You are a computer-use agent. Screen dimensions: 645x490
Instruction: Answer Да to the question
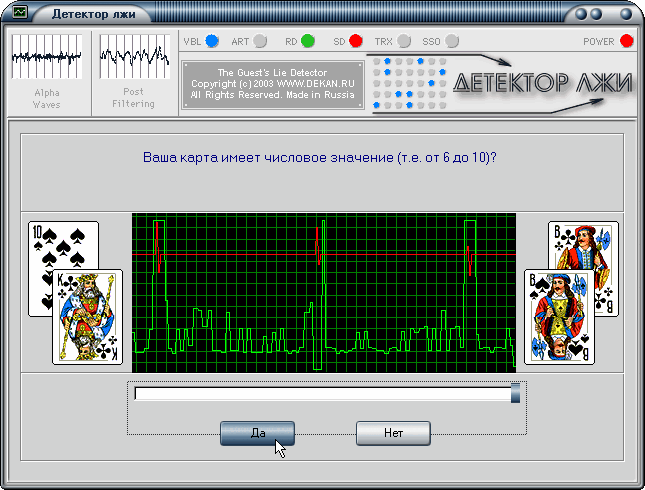pyautogui.click(x=258, y=433)
